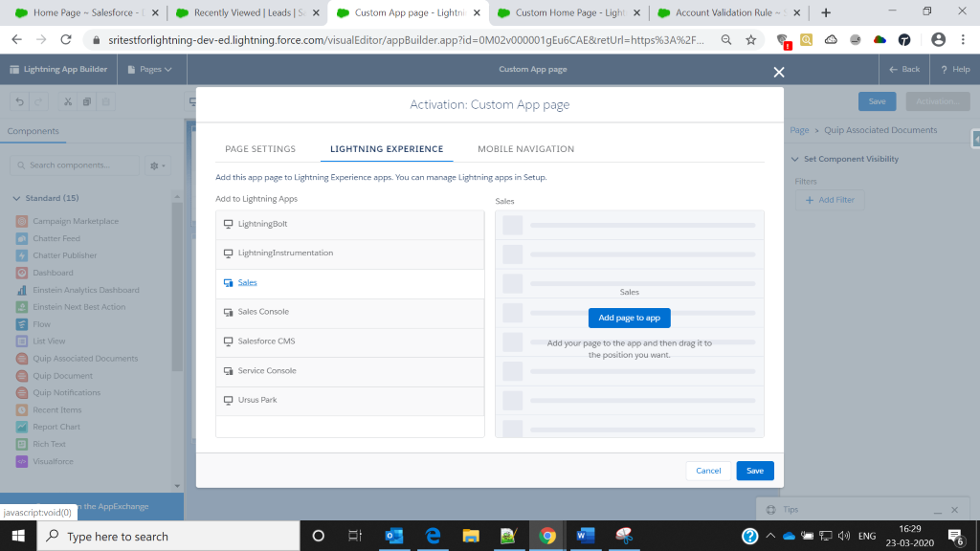The width and height of the screenshot is (980, 551).
Task: Collapse the Set Component Visibility section
Action: (794, 159)
